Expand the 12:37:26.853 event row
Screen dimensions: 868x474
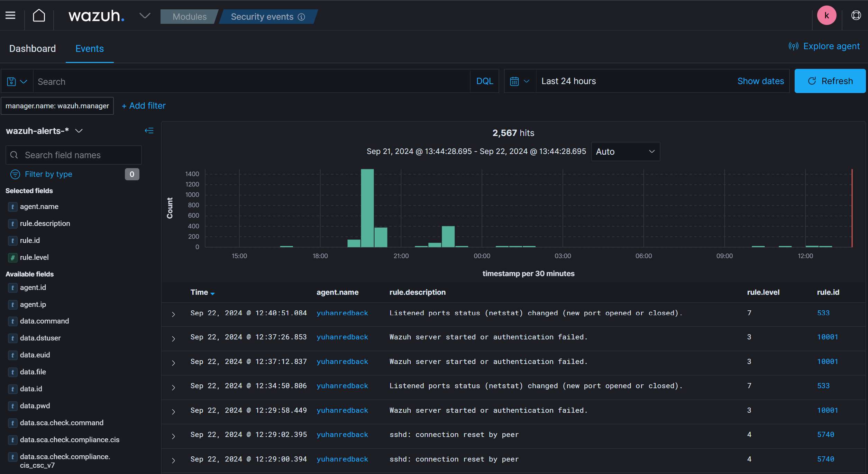coord(173,338)
